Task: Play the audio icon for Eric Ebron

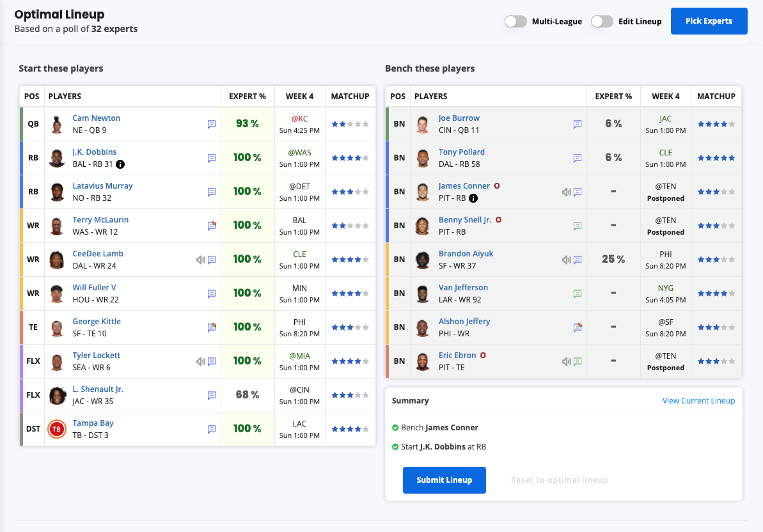Action: pos(567,361)
